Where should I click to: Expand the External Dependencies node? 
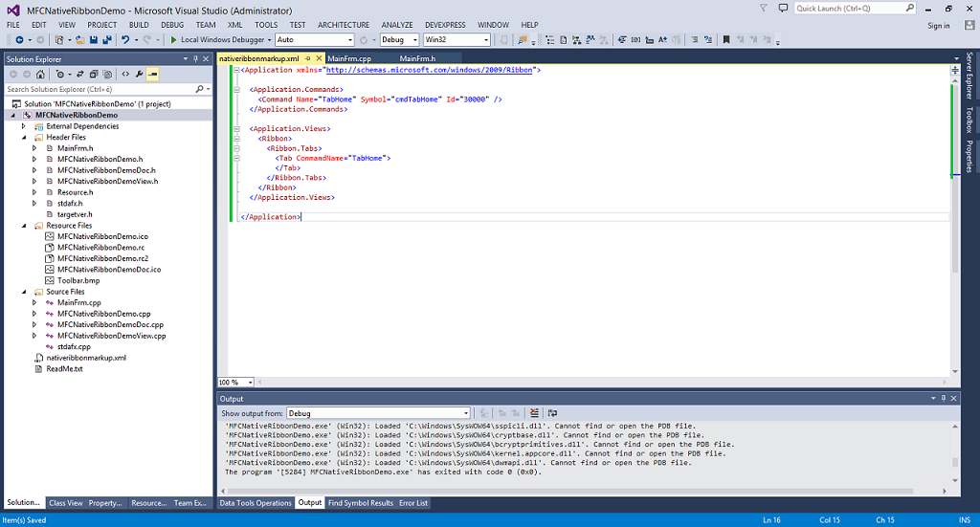coord(24,126)
